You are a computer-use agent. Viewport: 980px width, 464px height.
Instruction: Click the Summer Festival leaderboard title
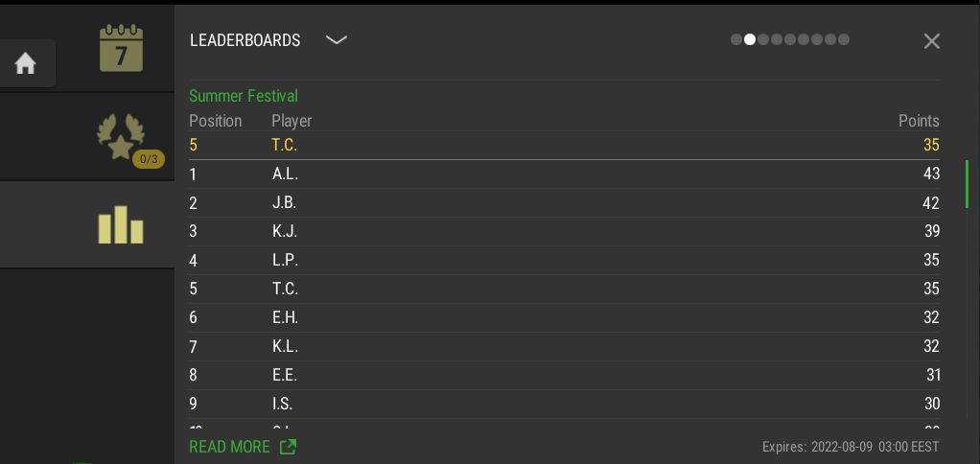click(x=244, y=96)
